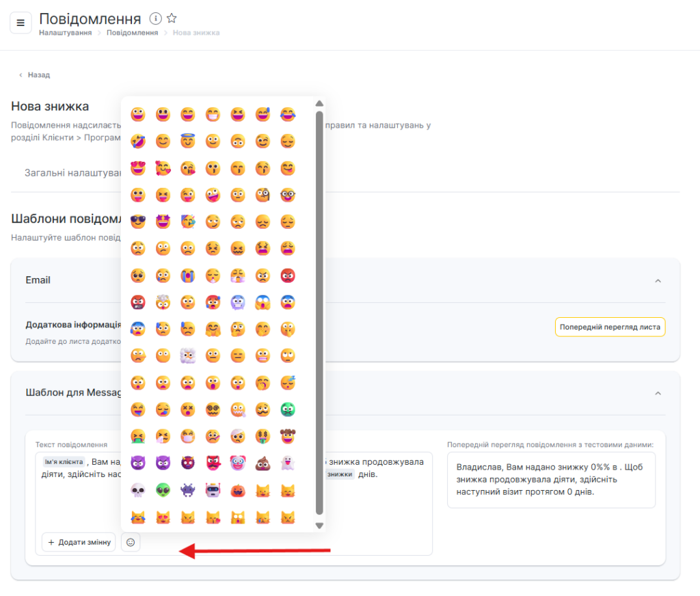Select the heart-eyes face emoji

click(x=138, y=168)
